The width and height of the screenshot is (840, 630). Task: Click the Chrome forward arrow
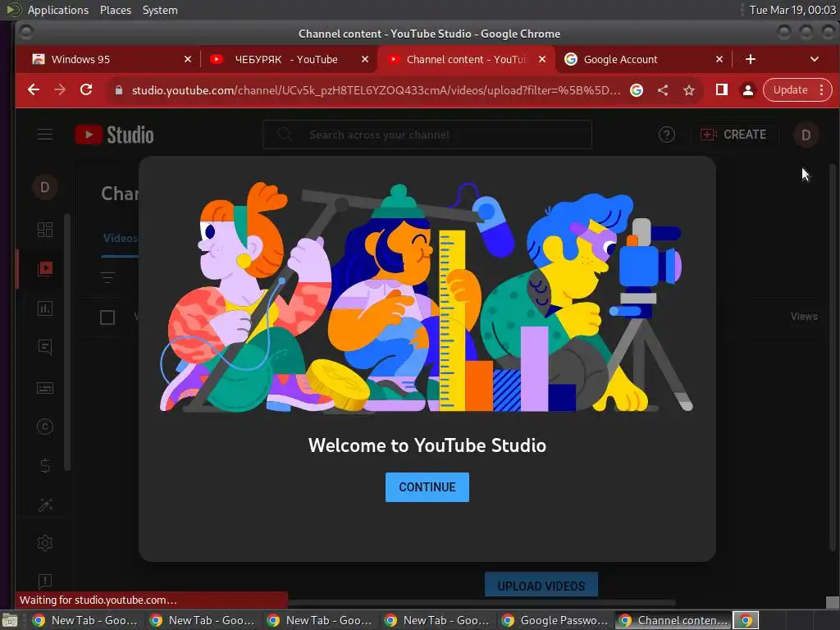tap(59, 90)
